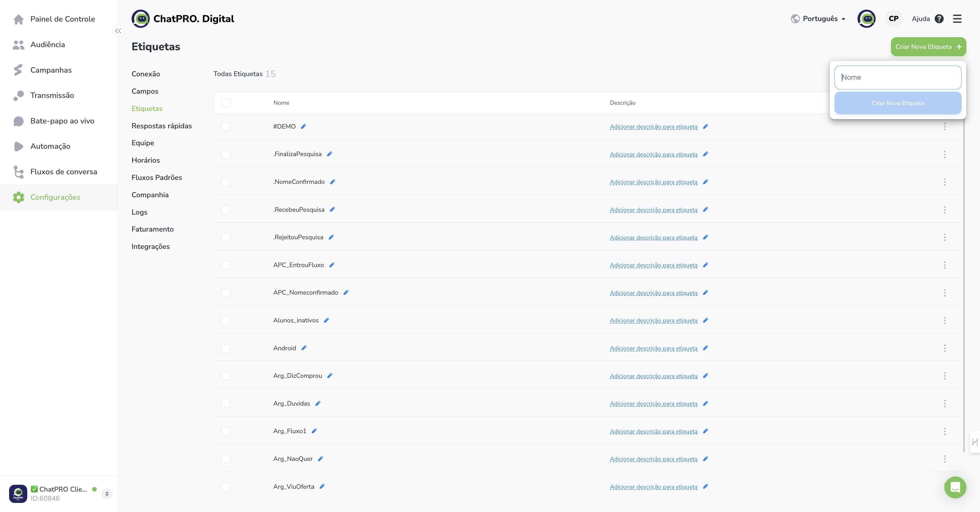The width and height of the screenshot is (980, 512).
Task: Open three-dot menu for Arg_NaoQuer
Action: point(945,459)
